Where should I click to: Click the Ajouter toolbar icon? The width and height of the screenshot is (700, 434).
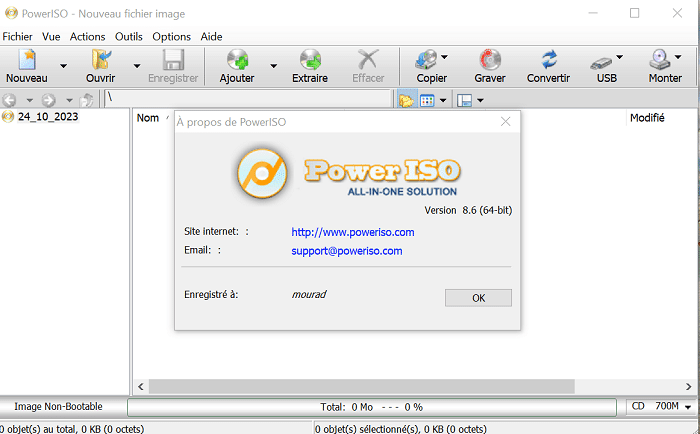pyautogui.click(x=237, y=60)
